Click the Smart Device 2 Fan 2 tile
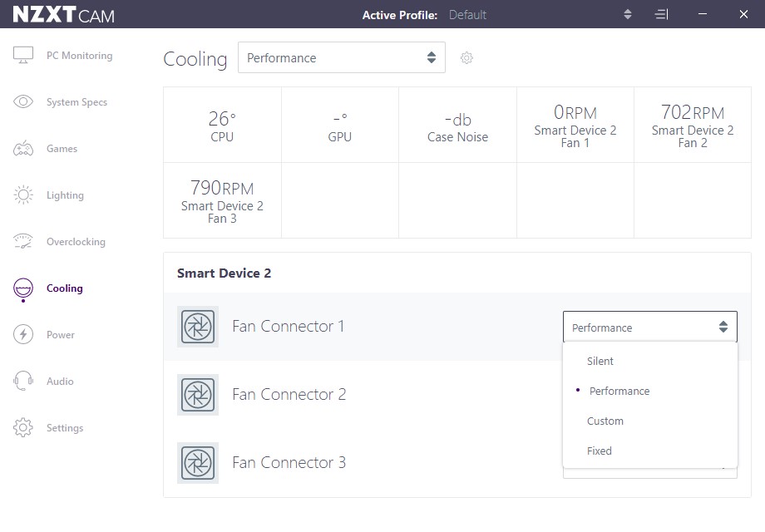Screen dimensions: 765x532 (x=693, y=125)
